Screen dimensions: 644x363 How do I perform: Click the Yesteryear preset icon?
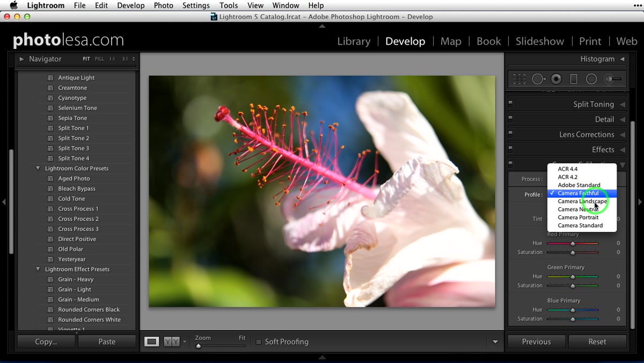50,259
